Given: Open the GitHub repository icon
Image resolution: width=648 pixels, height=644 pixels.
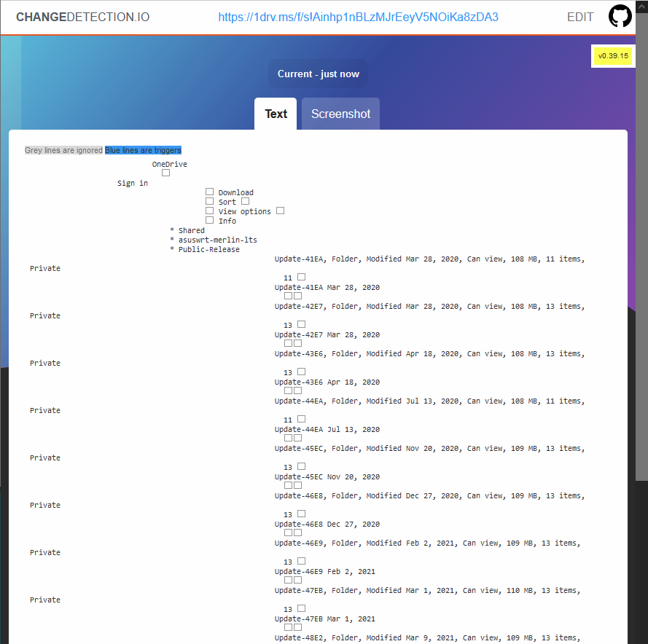Looking at the screenshot, I should [620, 16].
